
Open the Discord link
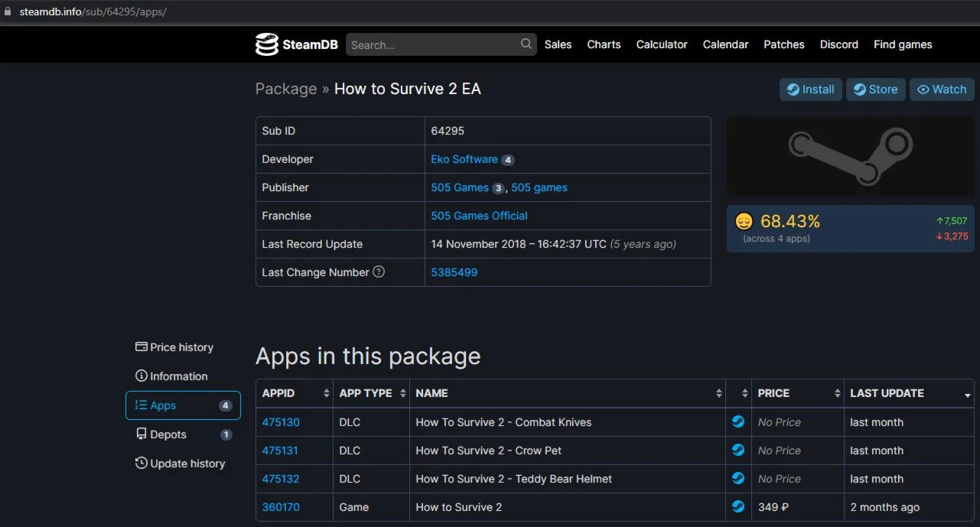[x=839, y=44]
